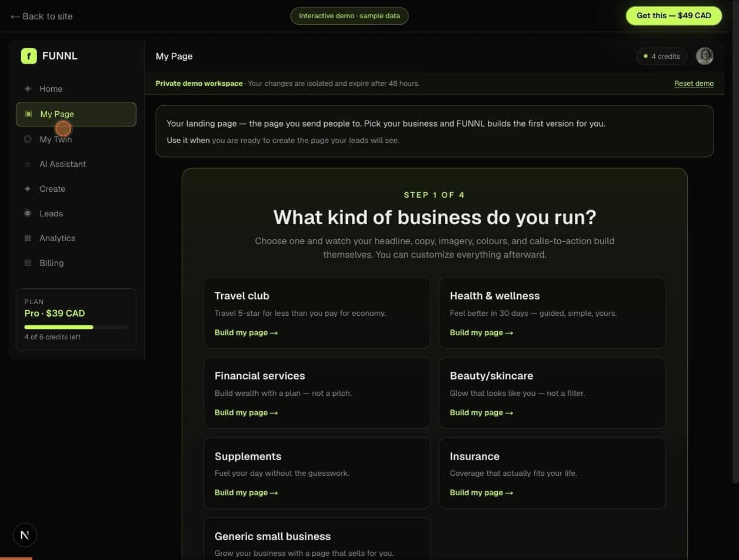Viewport: 739px width, 560px height.
Task: Select My Page in the sidebar
Action: 76,114
